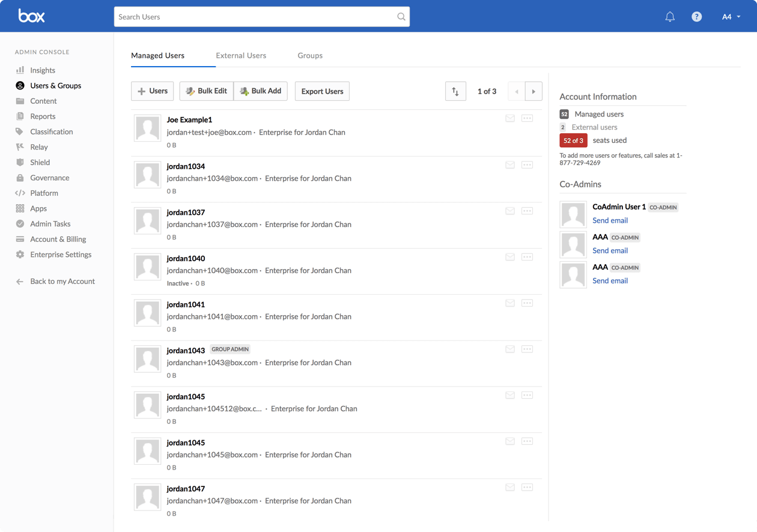Open more options for jordan1043
The image size is (757, 532).
point(527,349)
